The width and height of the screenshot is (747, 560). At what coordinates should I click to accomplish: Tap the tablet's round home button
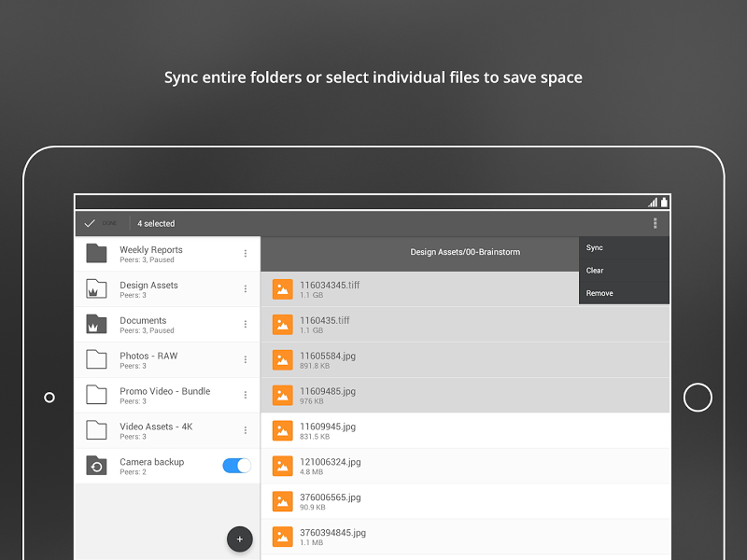point(698,398)
